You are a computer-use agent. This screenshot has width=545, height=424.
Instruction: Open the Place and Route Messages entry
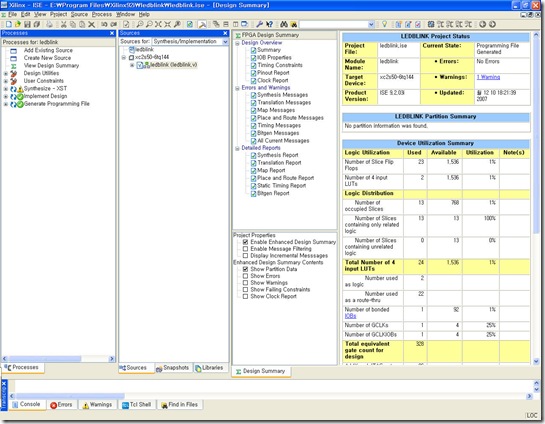[x=290, y=118]
